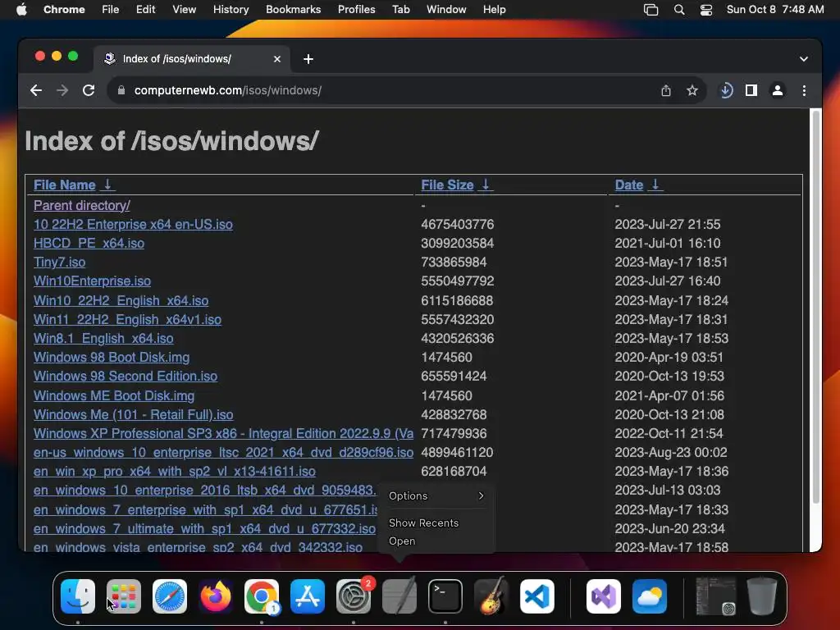840x630 pixels.
Task: Open Chrome downloads icon in toolbar
Action: coord(726,90)
